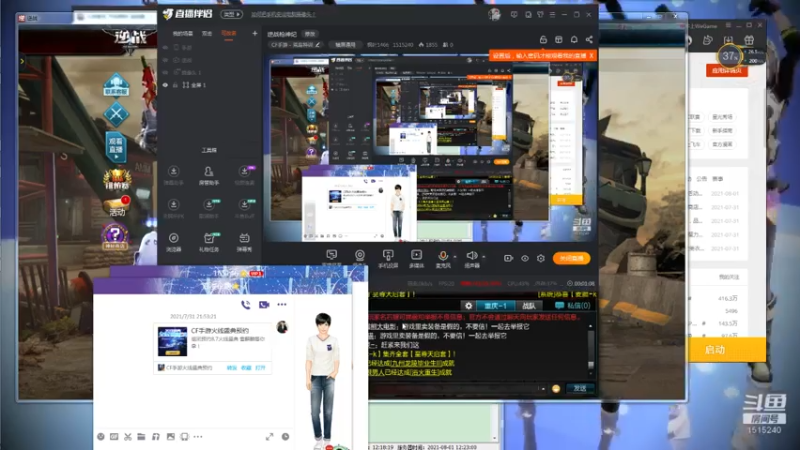The width and height of the screenshot is (800, 450).
Task: Click the 收藏 link on the CF手游 card
Action: pos(246,368)
